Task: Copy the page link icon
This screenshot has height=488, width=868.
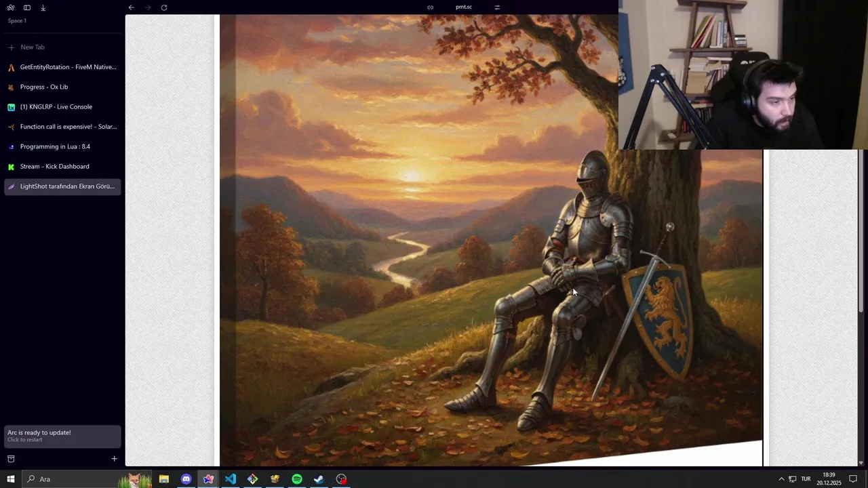Action: (x=430, y=7)
